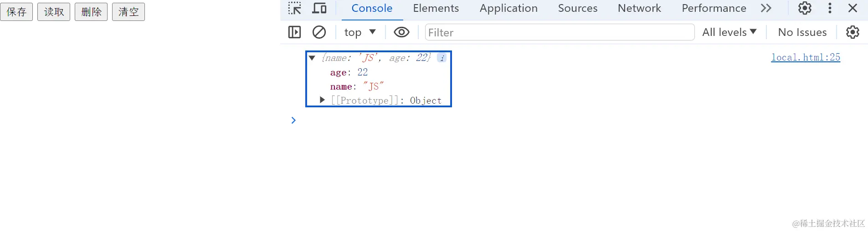
Task: Switch to the Network tab
Action: [x=639, y=8]
